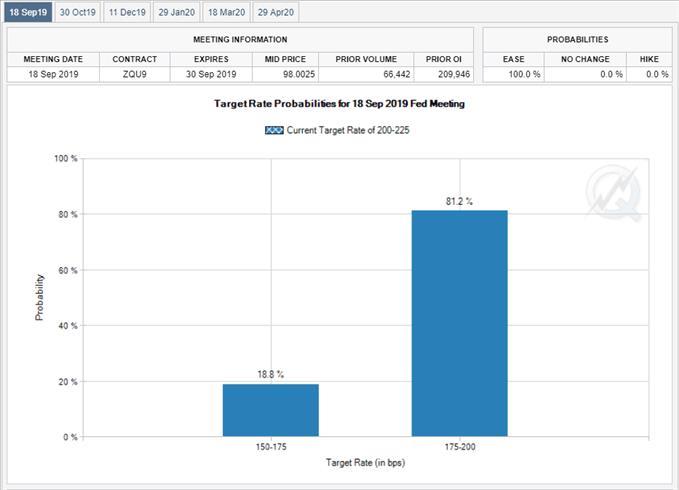679x490 pixels.
Task: Click the ZQU9 contract cell
Action: coord(134,74)
